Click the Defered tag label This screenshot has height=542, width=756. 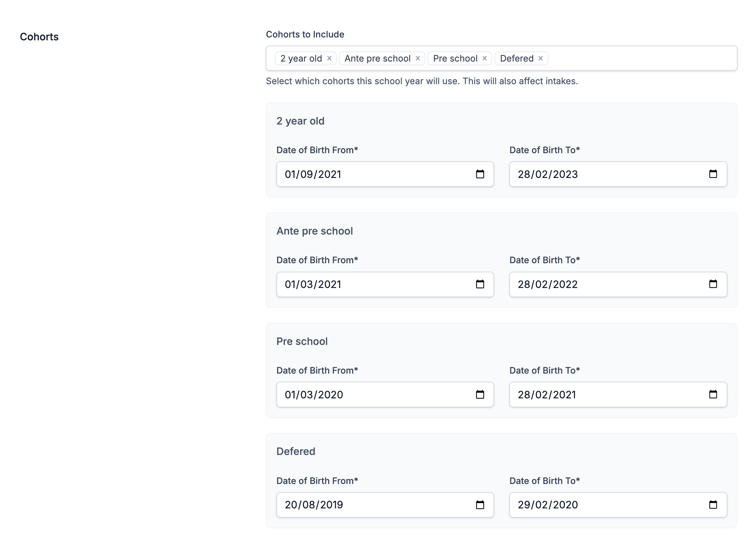[x=517, y=58]
